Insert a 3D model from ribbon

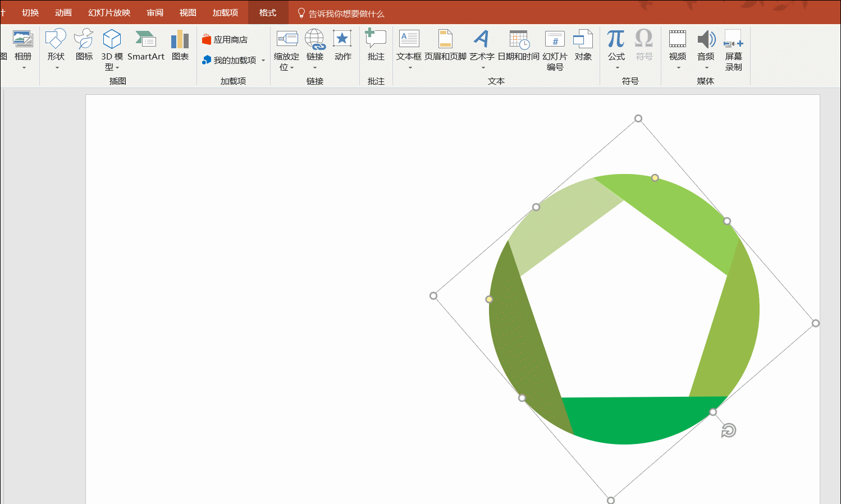(112, 48)
